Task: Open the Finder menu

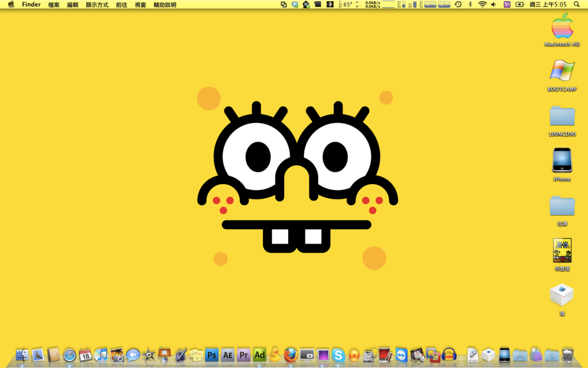Action: point(31,5)
